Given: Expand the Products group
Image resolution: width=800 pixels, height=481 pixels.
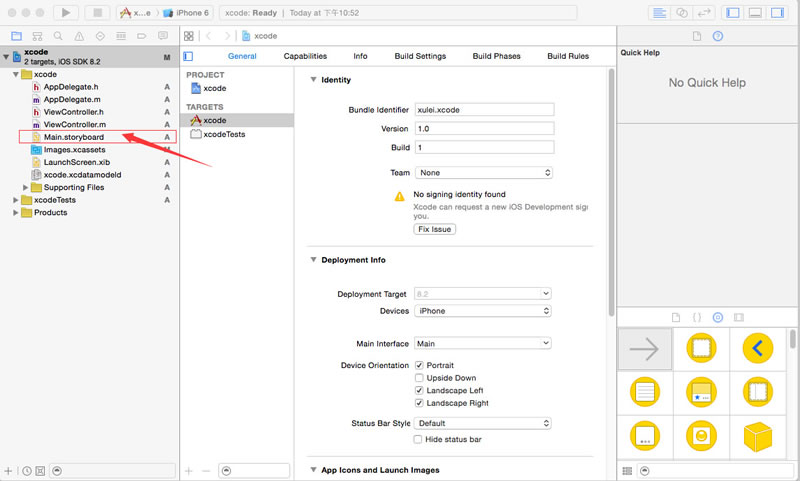Looking at the screenshot, I should click(16, 212).
